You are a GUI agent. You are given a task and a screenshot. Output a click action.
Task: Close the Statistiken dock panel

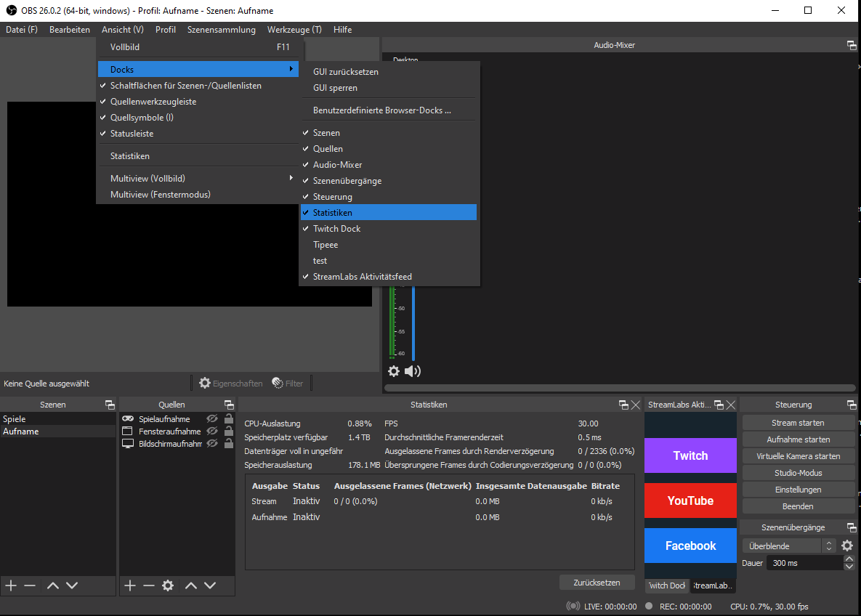[636, 405]
